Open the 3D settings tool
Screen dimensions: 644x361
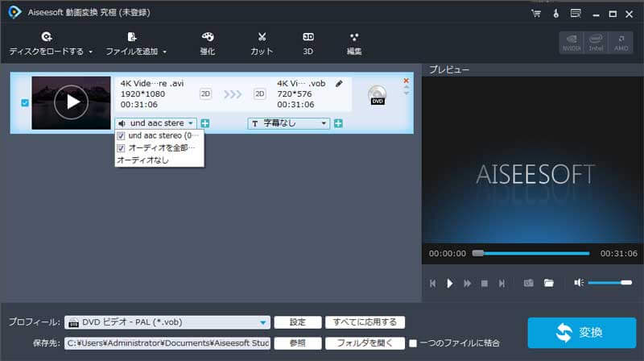click(308, 44)
